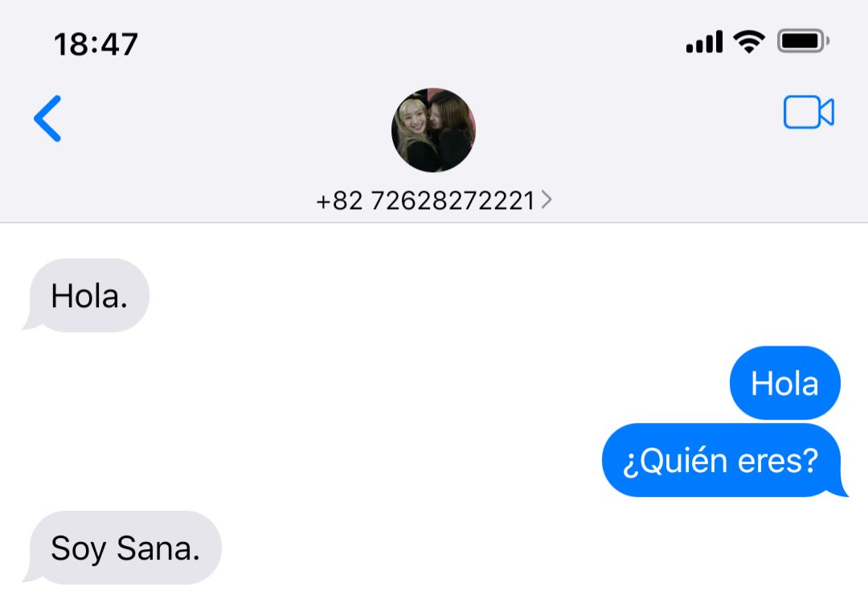Image resolution: width=868 pixels, height=591 pixels.
Task: Go back using the blue chevron
Action: (x=47, y=118)
